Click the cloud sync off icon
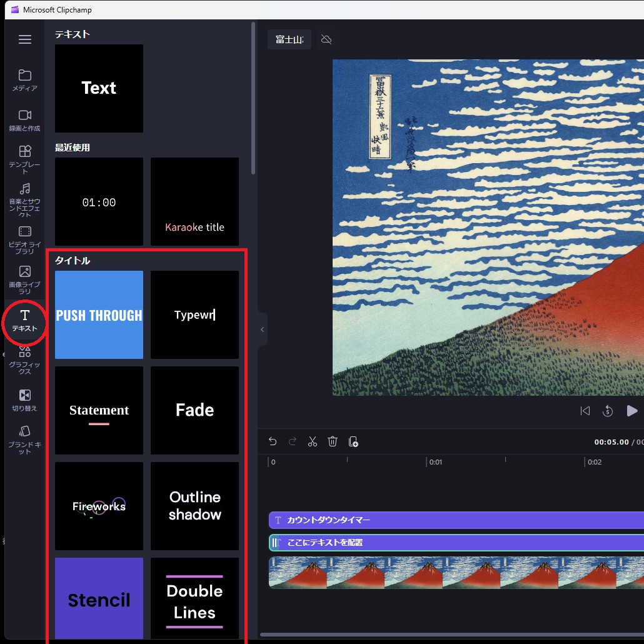Viewport: 644px width, 644px height. [x=326, y=39]
